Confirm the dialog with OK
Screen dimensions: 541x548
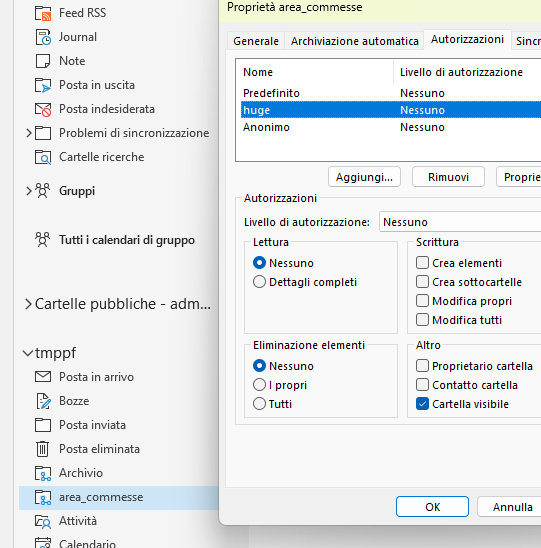[x=432, y=507]
